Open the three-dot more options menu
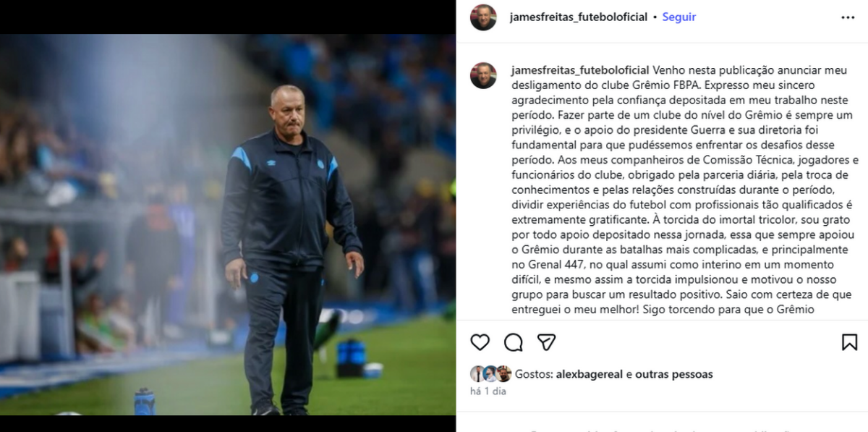The height and width of the screenshot is (432, 868). pos(848,17)
